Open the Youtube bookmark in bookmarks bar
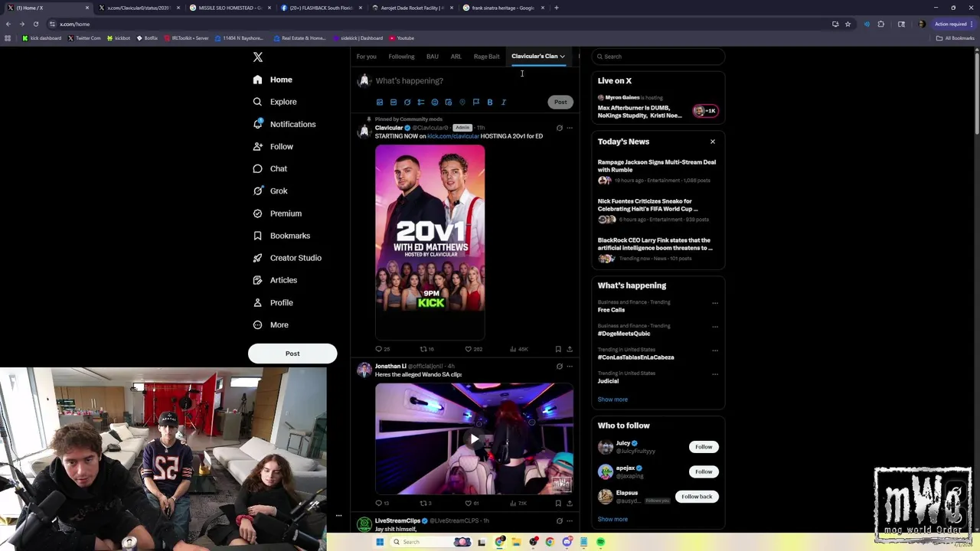 pos(402,37)
